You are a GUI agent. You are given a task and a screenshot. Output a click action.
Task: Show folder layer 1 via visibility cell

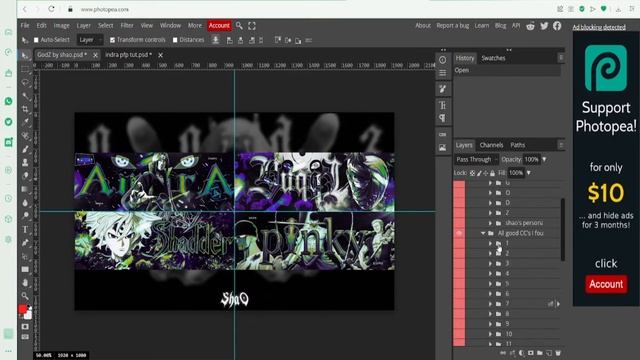[x=459, y=243]
